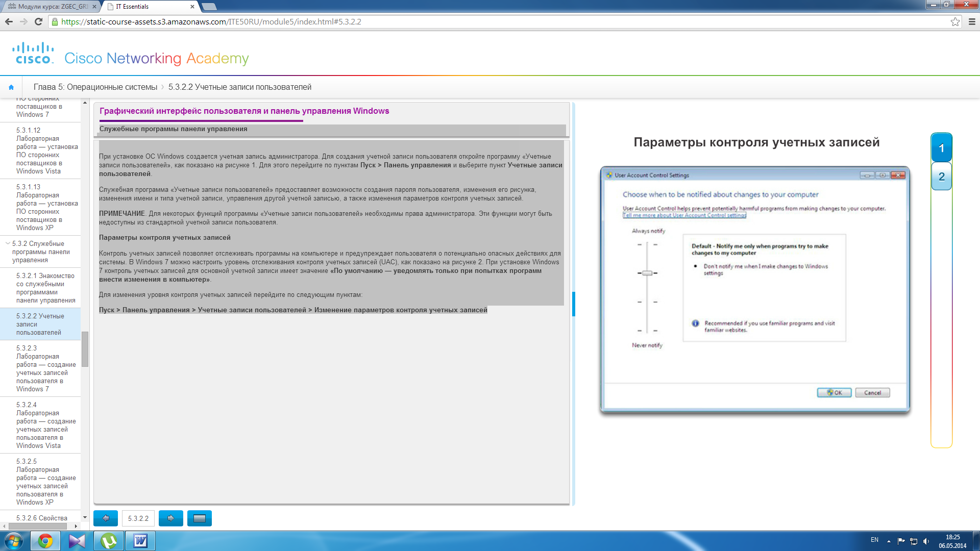Click Show desktop strip
Viewport: 980px width, 551px height.
pyautogui.click(x=976, y=541)
